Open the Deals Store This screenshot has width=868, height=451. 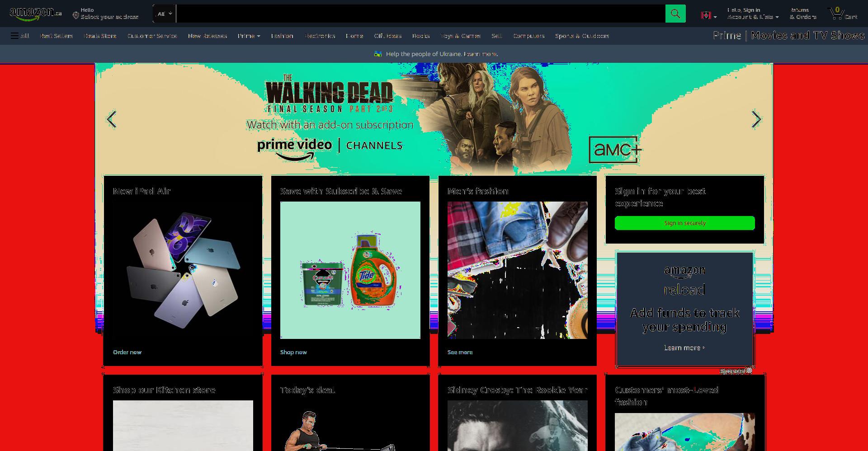pos(100,36)
